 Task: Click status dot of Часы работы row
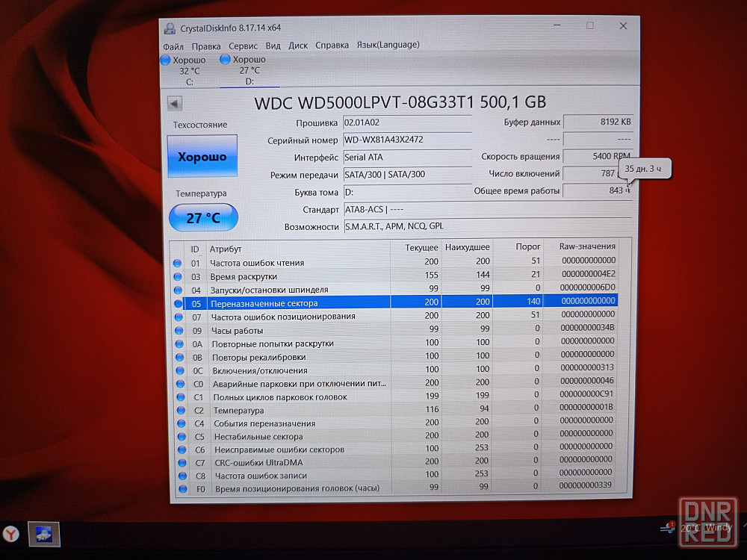[x=179, y=330]
